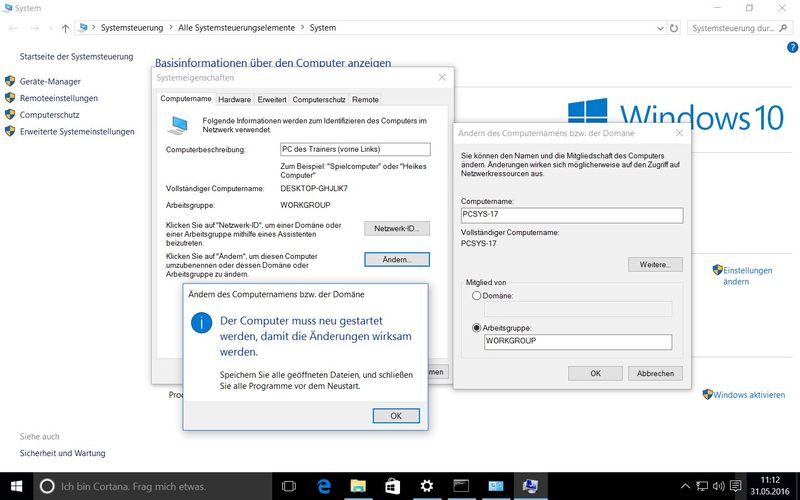Close the Systemeigenschaften dialog

click(x=442, y=78)
